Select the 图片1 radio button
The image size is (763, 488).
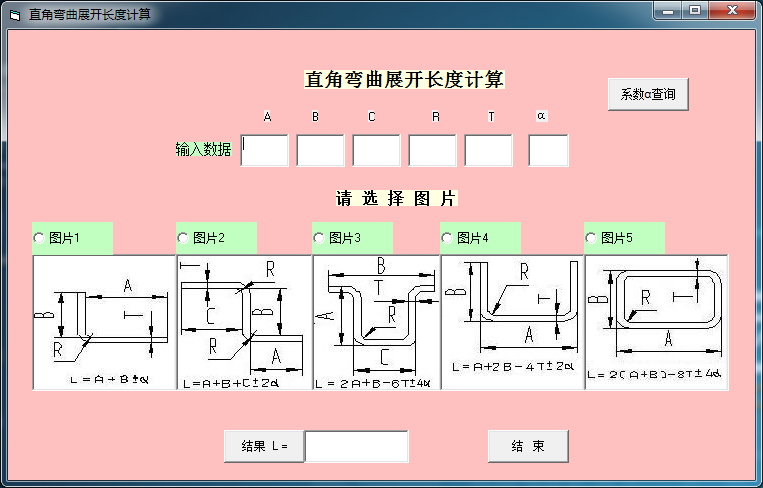point(40,238)
